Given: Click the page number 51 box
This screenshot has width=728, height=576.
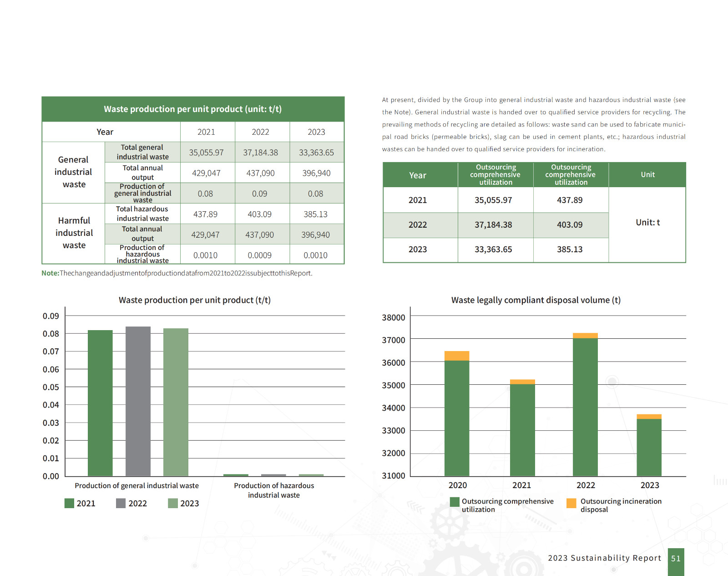Looking at the screenshot, I should point(676,560).
